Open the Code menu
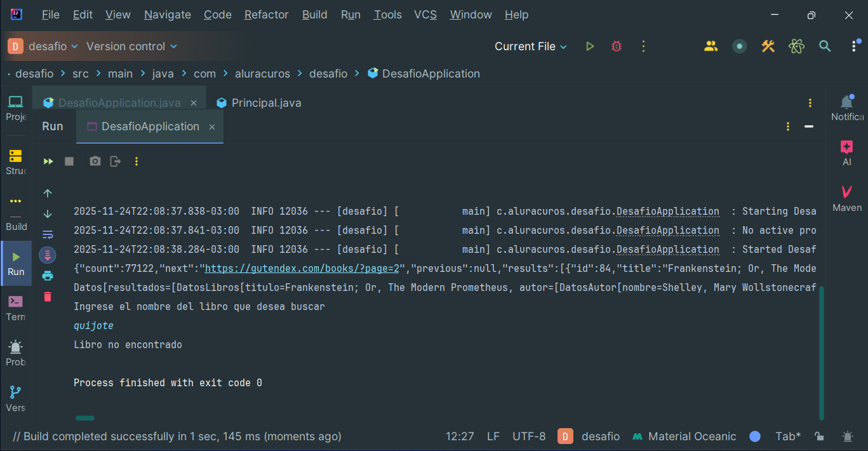 [x=218, y=15]
